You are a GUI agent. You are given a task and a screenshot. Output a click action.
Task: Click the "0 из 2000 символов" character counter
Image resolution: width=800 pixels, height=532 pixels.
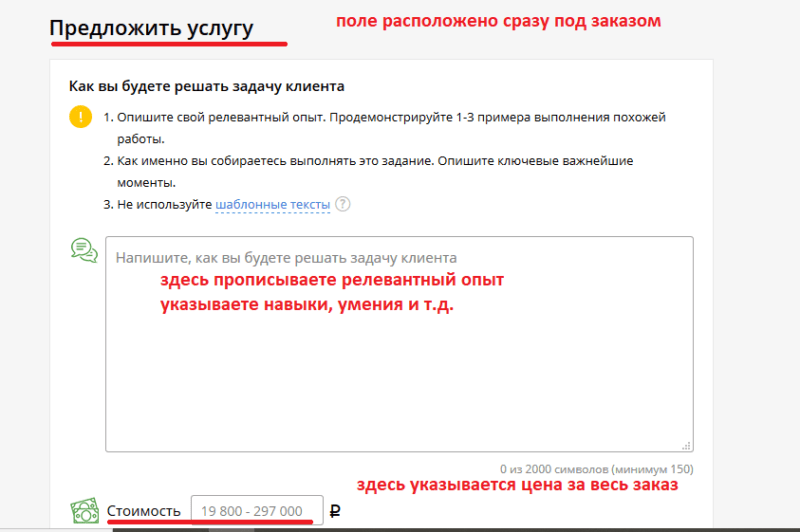tap(597, 468)
